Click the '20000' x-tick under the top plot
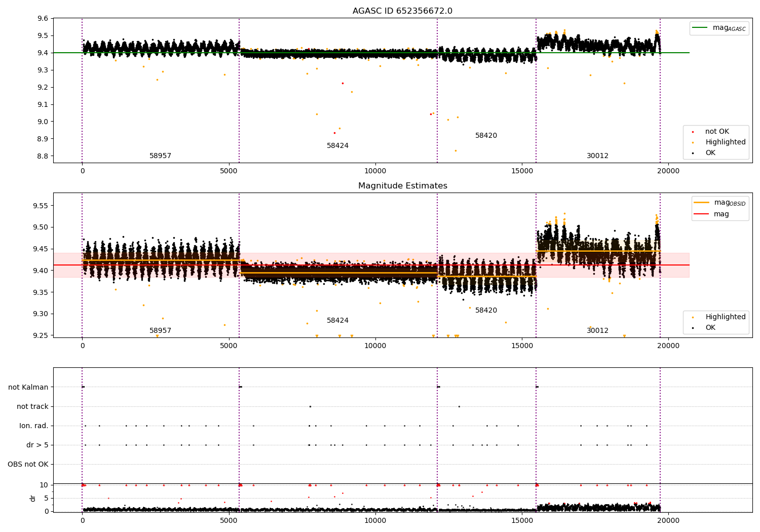Screen dimensions: 760x532 (x=668, y=171)
